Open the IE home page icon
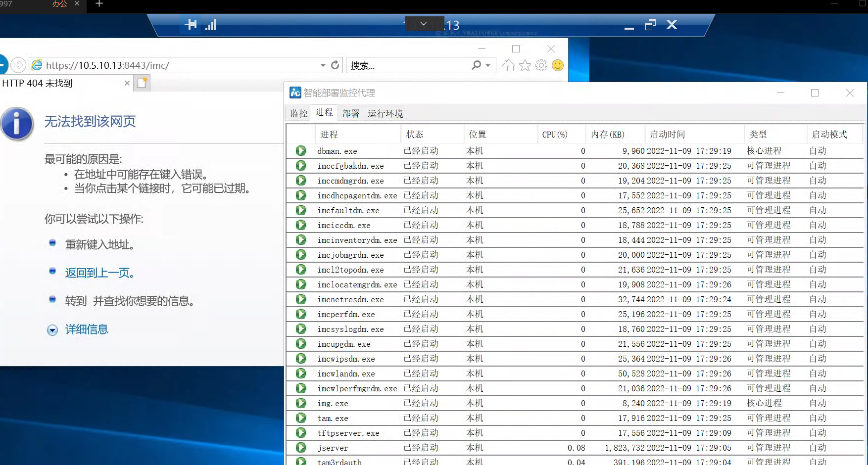 [508, 65]
